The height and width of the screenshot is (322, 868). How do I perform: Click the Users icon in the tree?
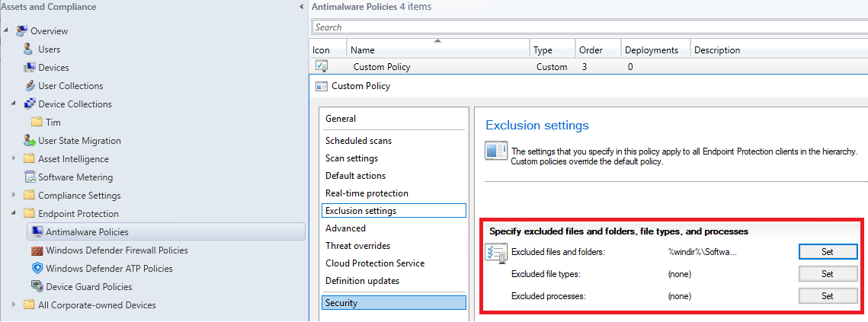click(29, 49)
